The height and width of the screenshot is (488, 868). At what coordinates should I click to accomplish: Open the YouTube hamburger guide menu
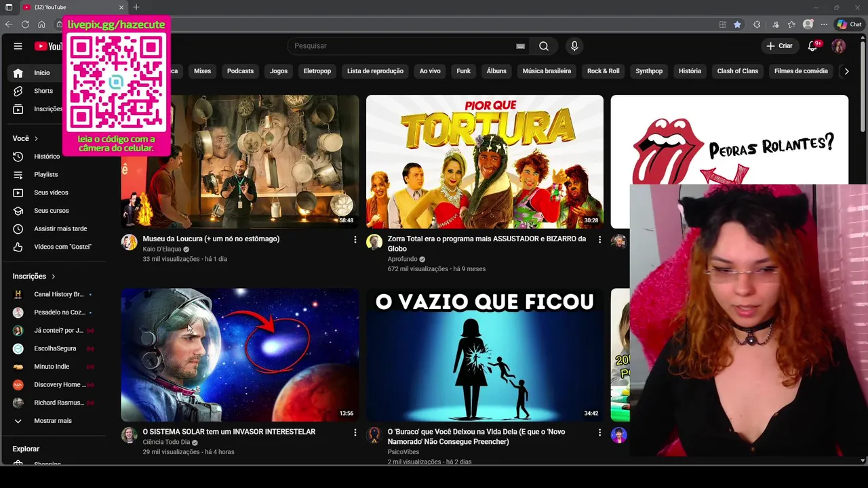[18, 46]
